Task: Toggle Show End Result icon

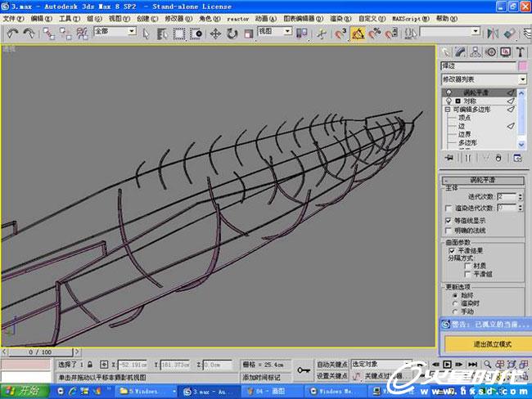Action: coord(468,158)
